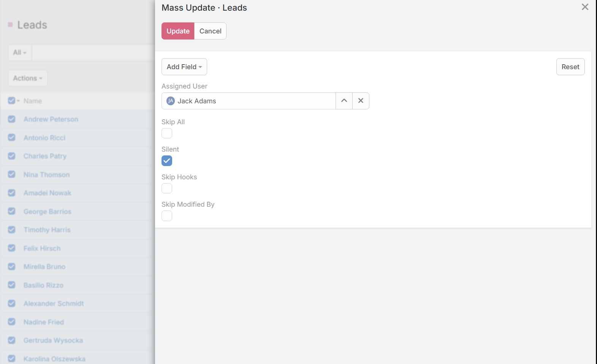Open the Assigned User selection chevron
Viewport: 597px width, 364px height.
pyautogui.click(x=344, y=101)
